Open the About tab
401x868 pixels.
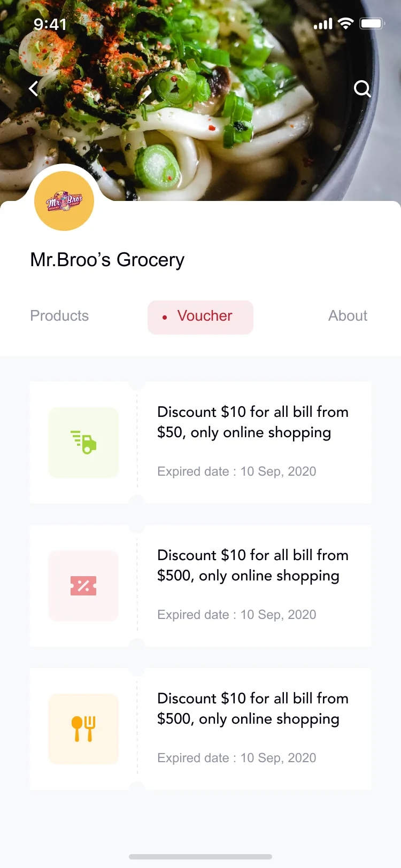[348, 316]
